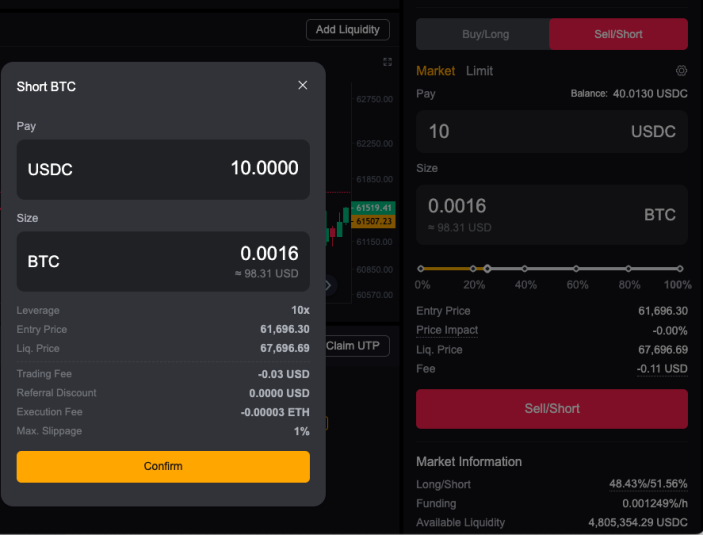The height and width of the screenshot is (535, 703).
Task: Choose the Market order type
Action: (x=435, y=71)
